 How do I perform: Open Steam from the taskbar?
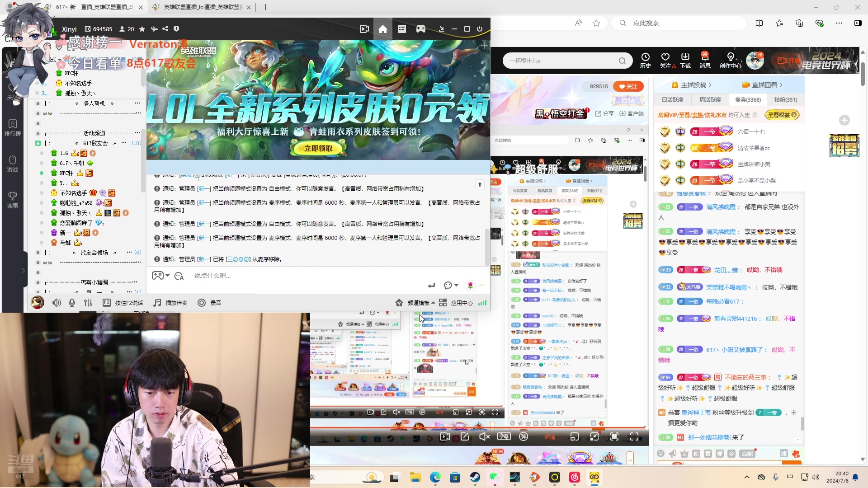pyautogui.click(x=475, y=477)
